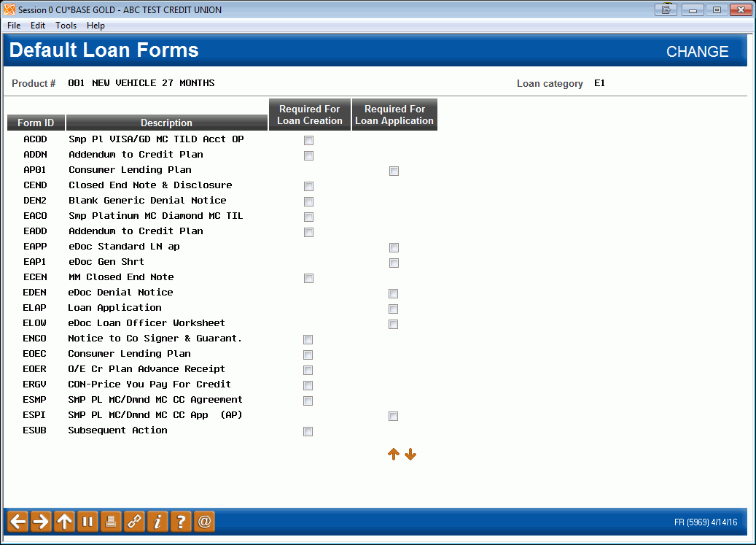756x545 pixels.
Task: Click the information 'i' toolbar icon
Action: 157,522
